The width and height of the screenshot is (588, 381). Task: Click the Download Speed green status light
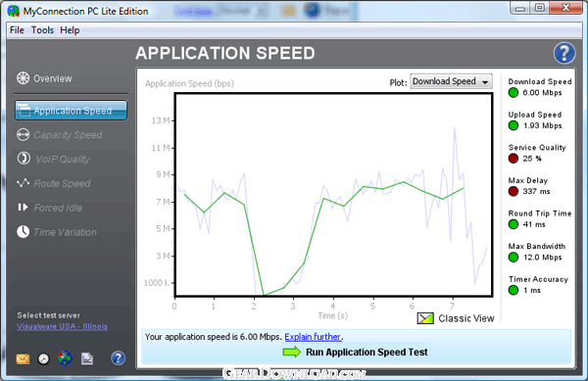pos(514,92)
